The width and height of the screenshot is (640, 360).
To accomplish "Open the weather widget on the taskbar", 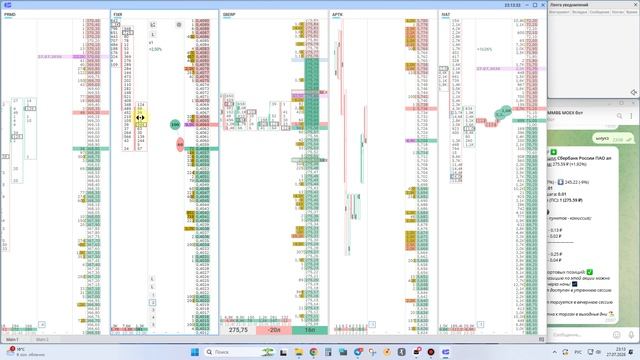I will [24, 352].
